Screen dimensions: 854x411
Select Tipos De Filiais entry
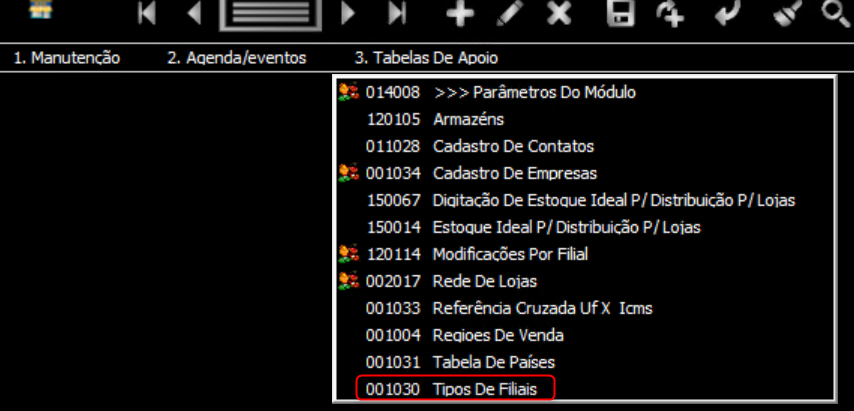coord(455,389)
